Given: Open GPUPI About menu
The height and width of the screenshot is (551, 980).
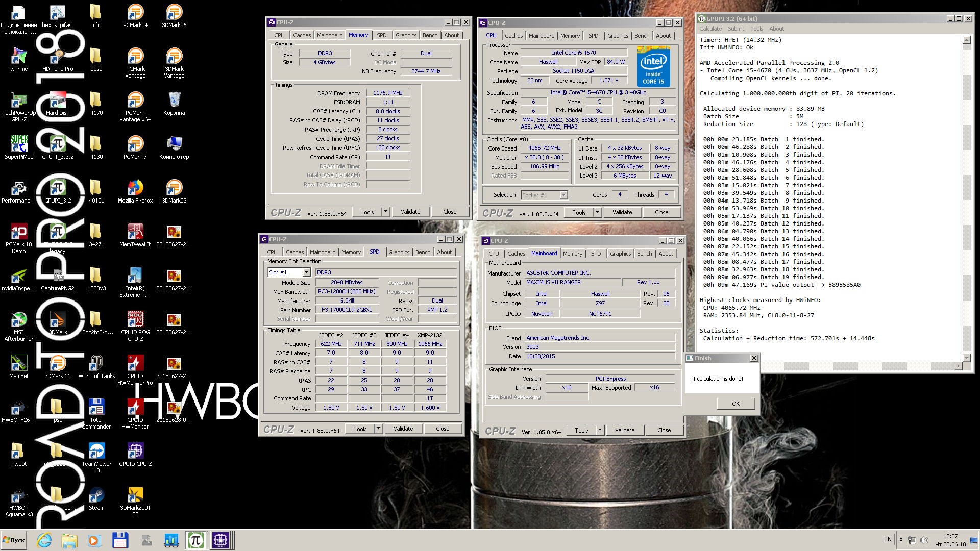Looking at the screenshot, I should click(x=776, y=29).
